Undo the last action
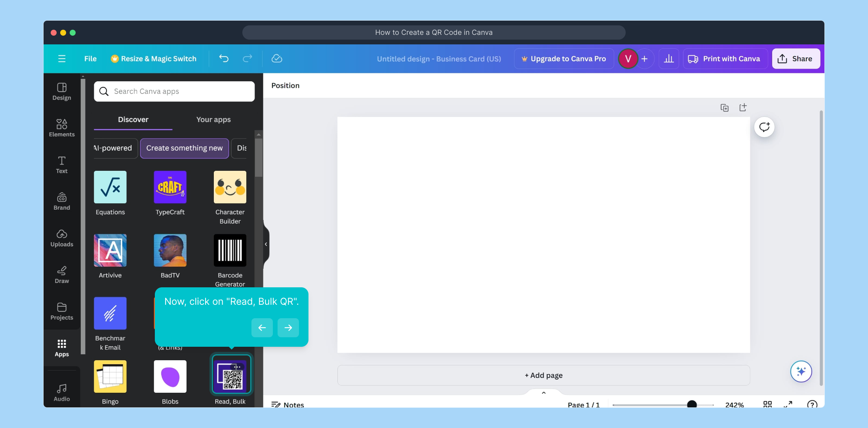Viewport: 868px width, 428px height. point(224,58)
